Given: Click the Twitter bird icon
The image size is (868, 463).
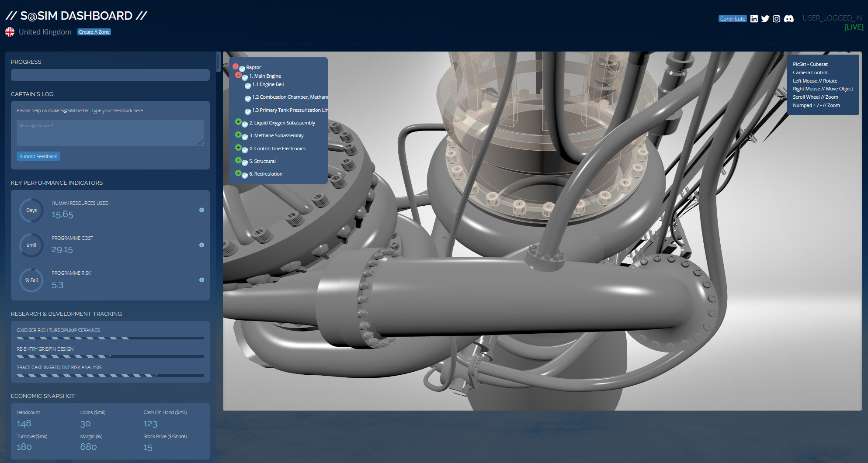Looking at the screenshot, I should pyautogui.click(x=765, y=18).
